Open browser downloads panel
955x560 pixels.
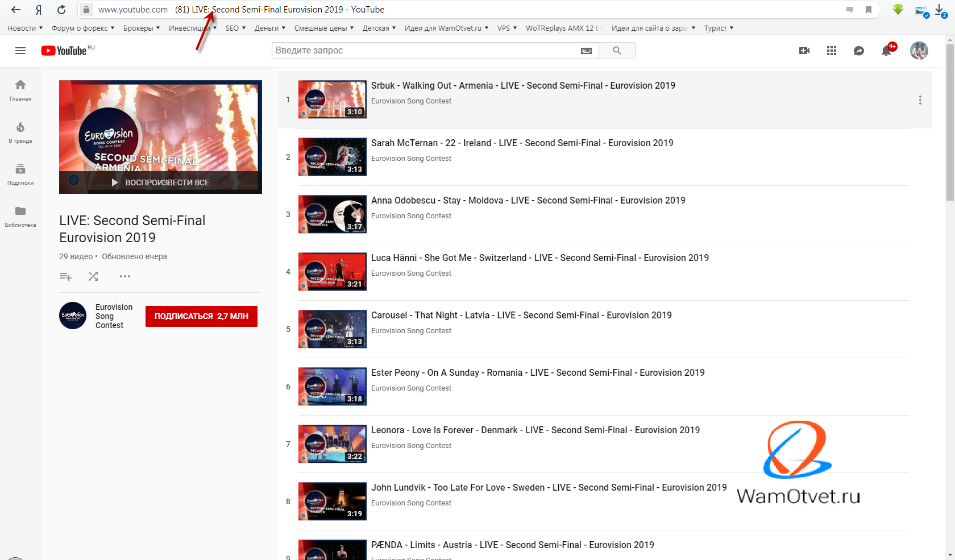[x=941, y=10]
